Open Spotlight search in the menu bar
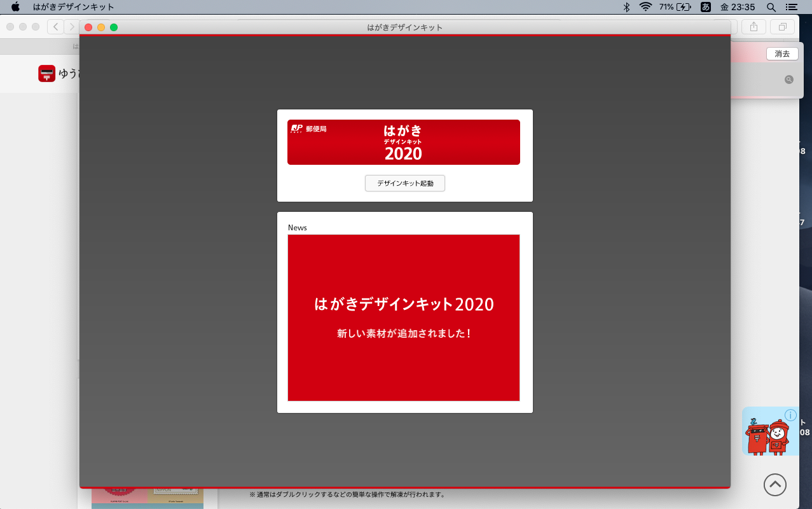Image resolution: width=812 pixels, height=509 pixels. (x=771, y=7)
